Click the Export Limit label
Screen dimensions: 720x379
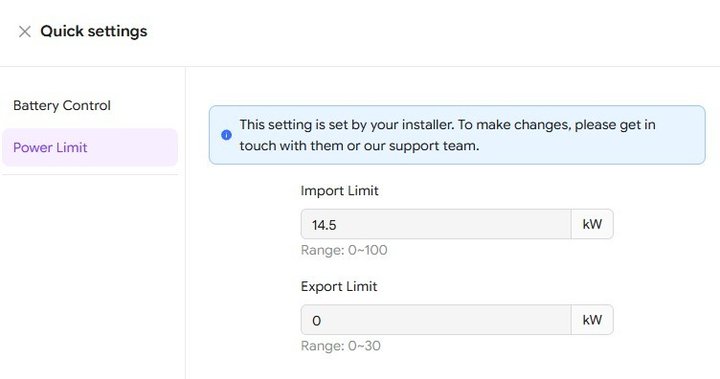[x=339, y=286]
